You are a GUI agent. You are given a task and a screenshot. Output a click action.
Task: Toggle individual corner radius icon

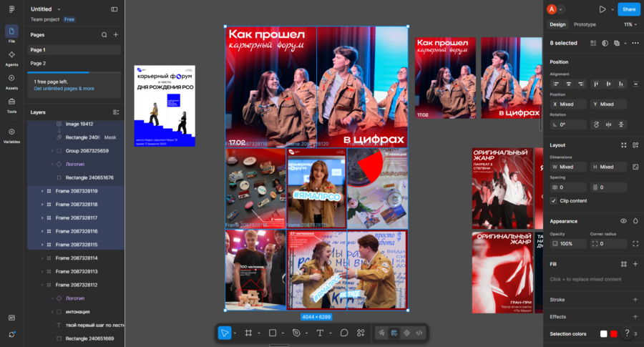click(635, 243)
